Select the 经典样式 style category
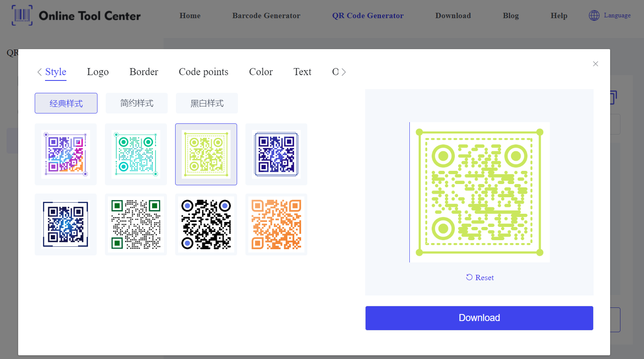Viewport: 644px width, 359px height. coord(66,103)
